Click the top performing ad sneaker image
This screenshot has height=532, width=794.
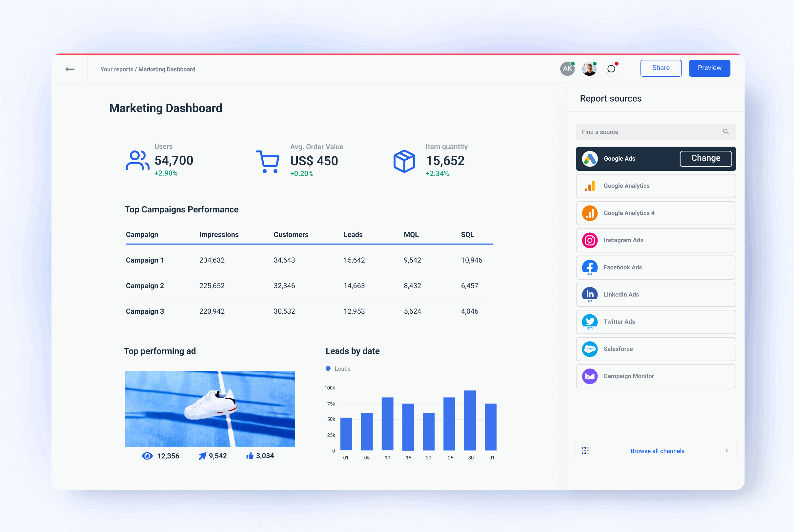click(x=210, y=408)
